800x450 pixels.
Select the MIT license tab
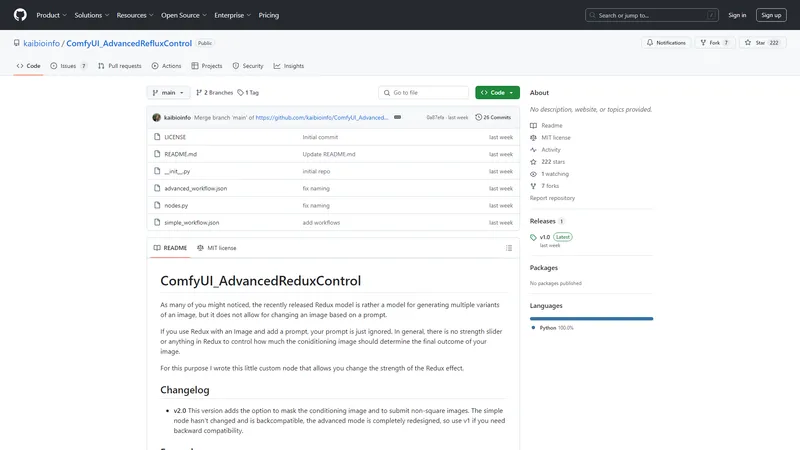(217, 248)
